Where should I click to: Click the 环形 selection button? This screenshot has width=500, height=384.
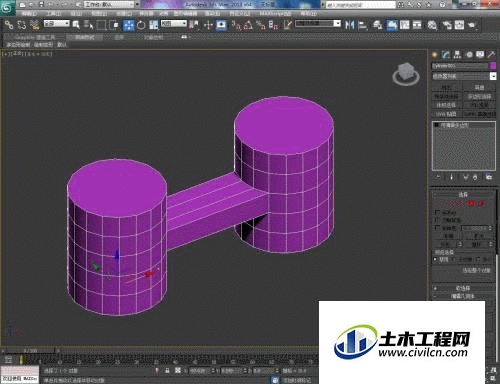(x=445, y=244)
